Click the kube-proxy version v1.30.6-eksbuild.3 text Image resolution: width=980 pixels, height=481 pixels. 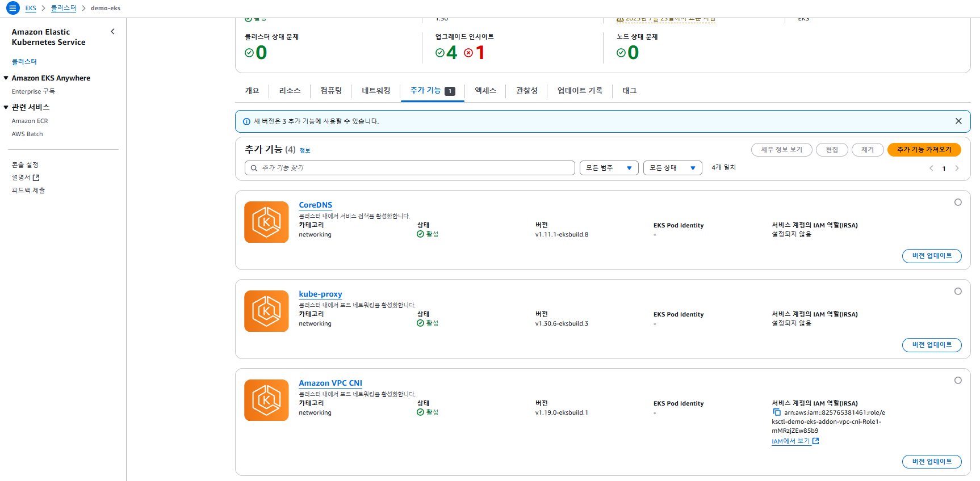(562, 323)
